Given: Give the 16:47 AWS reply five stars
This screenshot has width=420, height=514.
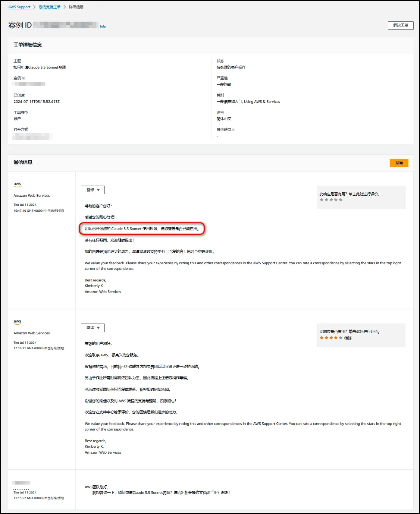Looking at the screenshot, I should coord(341,200).
